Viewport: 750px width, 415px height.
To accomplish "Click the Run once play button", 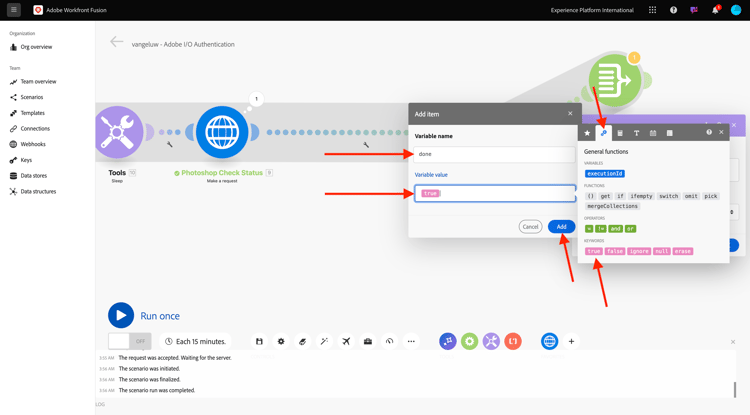I will (121, 315).
